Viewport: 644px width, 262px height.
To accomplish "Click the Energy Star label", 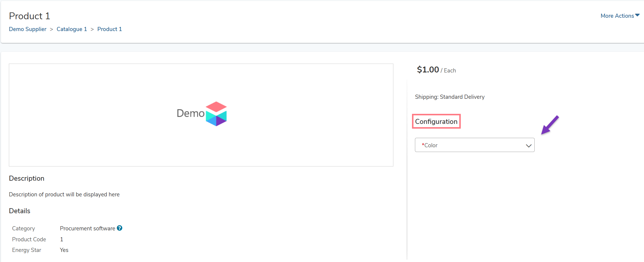I will tap(27, 250).
